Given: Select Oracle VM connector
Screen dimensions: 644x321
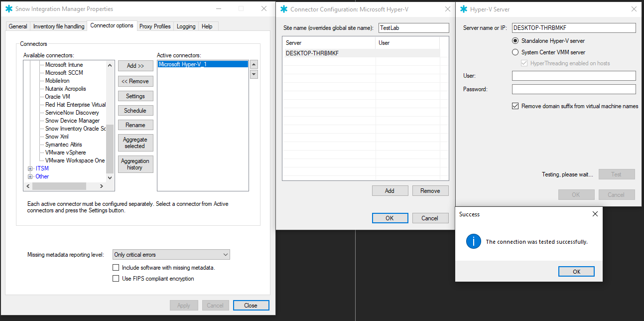Looking at the screenshot, I should click(x=57, y=97).
